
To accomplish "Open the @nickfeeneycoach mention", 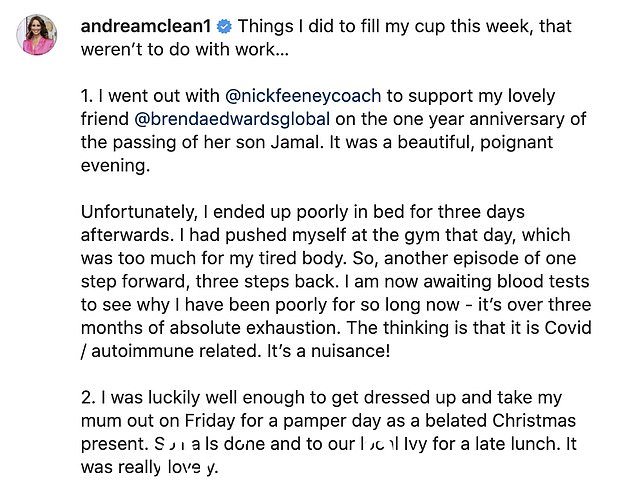I will tap(303, 96).
